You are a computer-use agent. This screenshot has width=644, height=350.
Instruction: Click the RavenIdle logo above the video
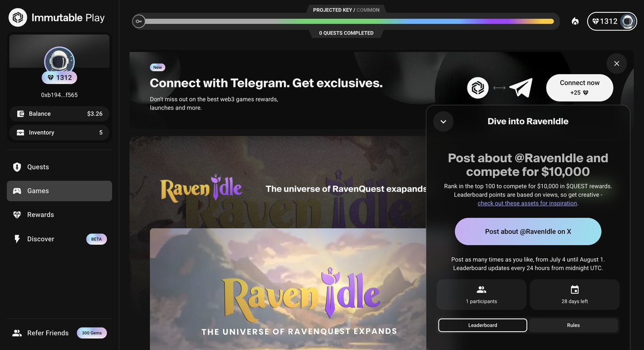[201, 187]
